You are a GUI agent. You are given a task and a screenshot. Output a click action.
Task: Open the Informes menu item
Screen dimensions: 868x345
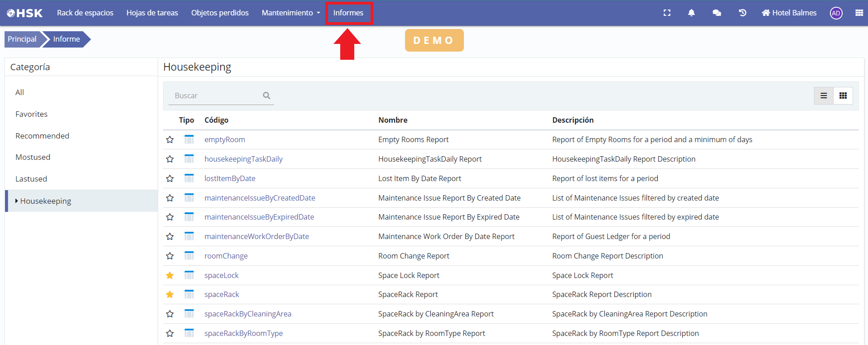348,13
